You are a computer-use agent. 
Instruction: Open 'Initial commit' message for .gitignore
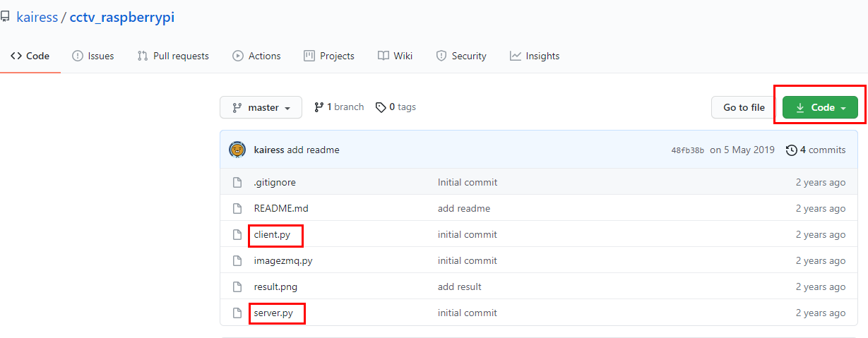pyautogui.click(x=468, y=182)
